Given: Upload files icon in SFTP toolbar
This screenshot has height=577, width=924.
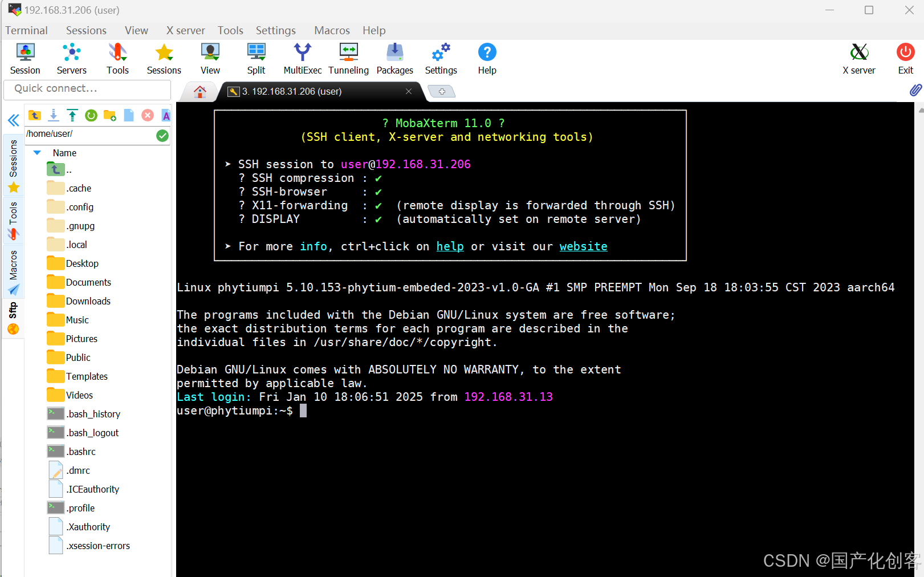Looking at the screenshot, I should (x=72, y=116).
